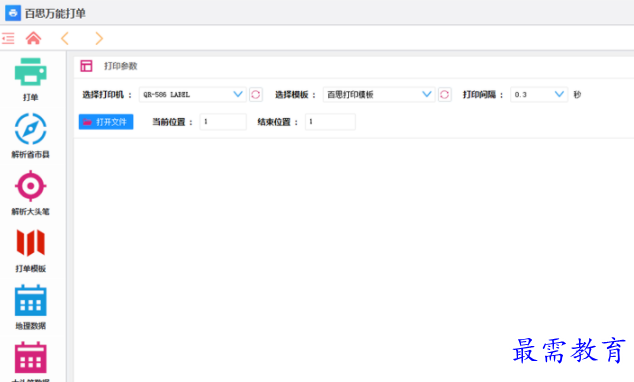
Task: Open 解析大头笔 target icon
Action: 30,186
